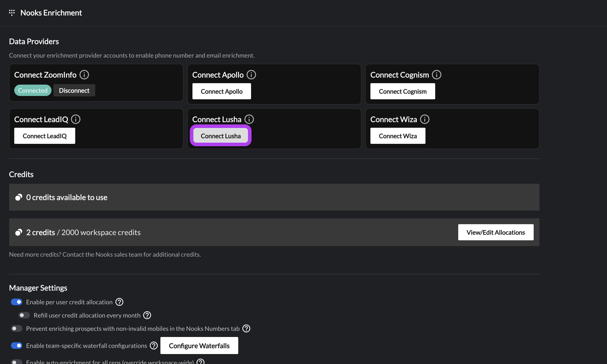
Task: Open help for team-specific waterfall configurations
Action: [x=154, y=346]
